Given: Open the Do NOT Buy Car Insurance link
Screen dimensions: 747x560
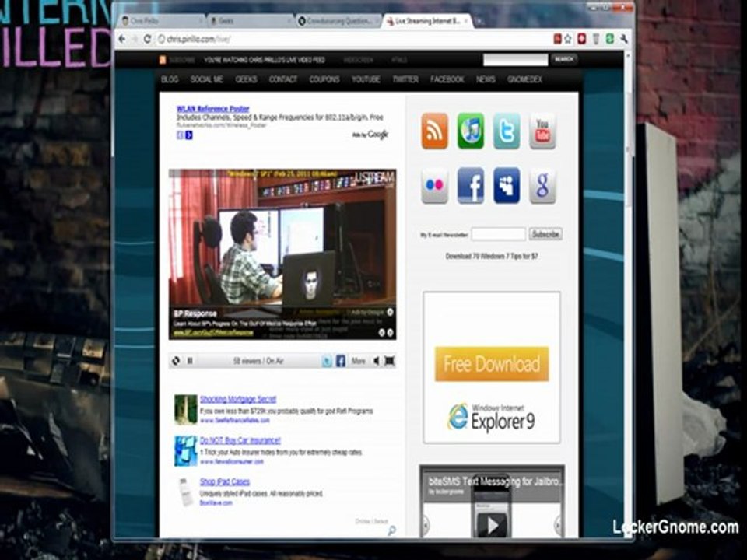Looking at the screenshot, I should 240,440.
